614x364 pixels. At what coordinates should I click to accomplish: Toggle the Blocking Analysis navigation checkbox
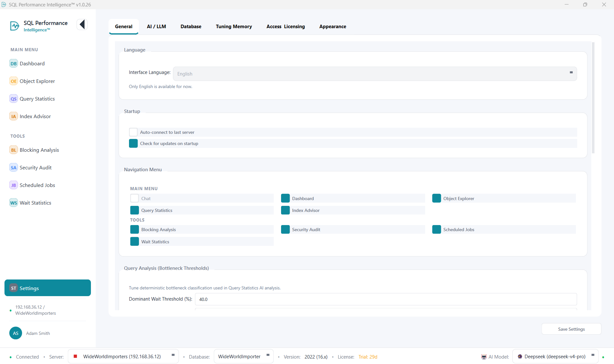[x=134, y=230]
